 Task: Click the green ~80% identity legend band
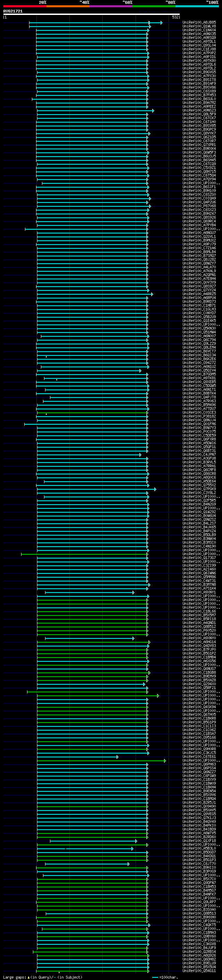coord(154,6)
